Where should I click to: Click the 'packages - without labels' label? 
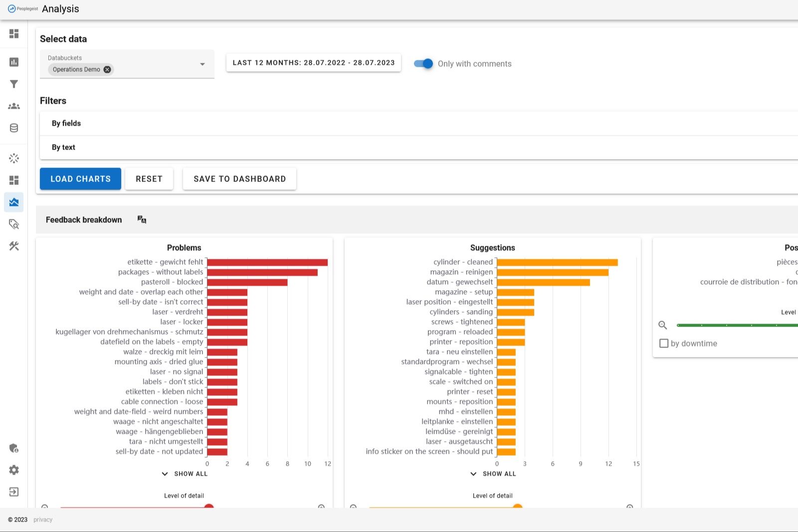click(x=161, y=272)
